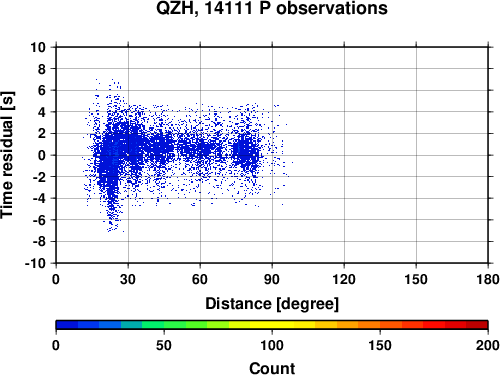
Task: Select the dark blue end of colorbar
Action: pyautogui.click(x=67, y=325)
